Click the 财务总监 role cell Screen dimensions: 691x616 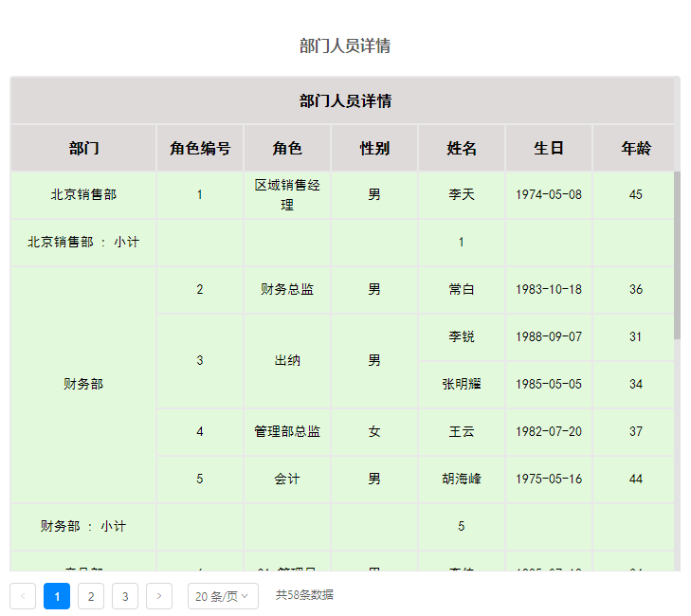point(287,290)
